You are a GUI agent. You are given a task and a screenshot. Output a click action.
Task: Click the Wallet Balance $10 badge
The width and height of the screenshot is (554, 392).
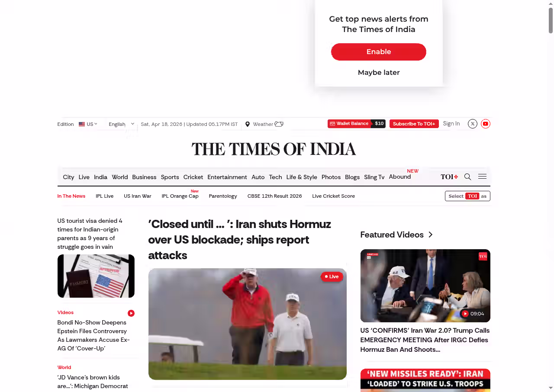(356, 124)
